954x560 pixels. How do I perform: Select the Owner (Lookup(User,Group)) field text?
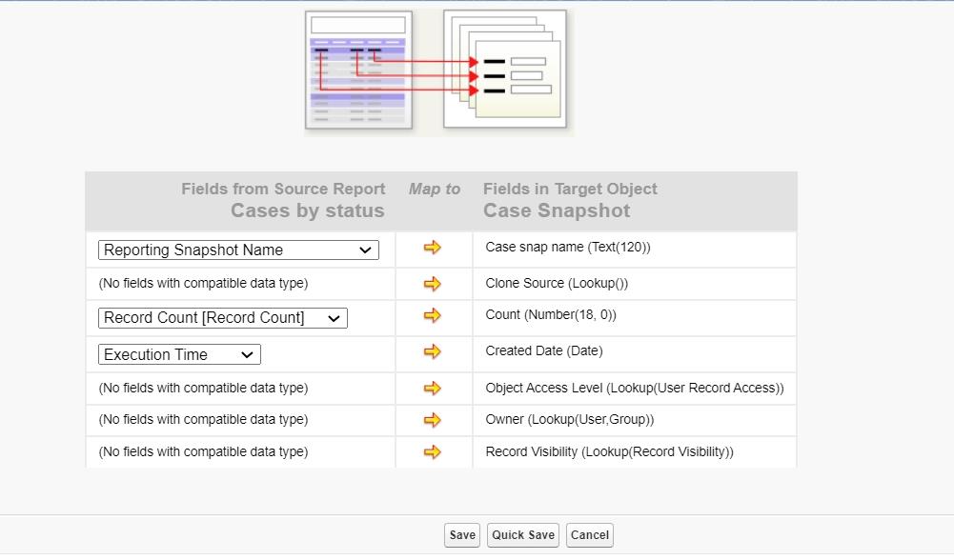[x=569, y=420]
